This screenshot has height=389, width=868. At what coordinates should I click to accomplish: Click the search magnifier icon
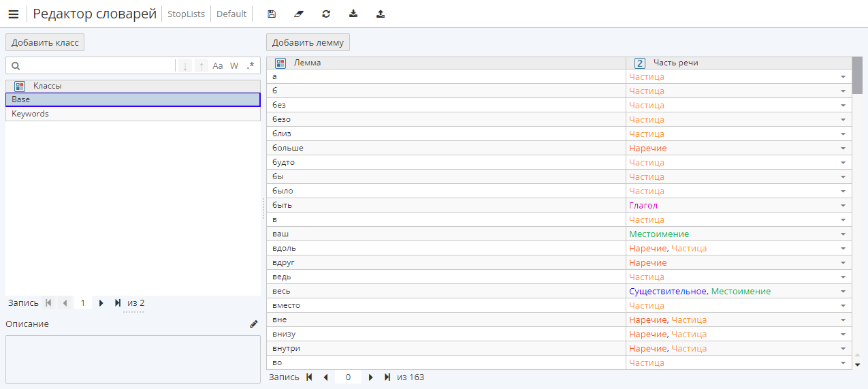click(16, 66)
